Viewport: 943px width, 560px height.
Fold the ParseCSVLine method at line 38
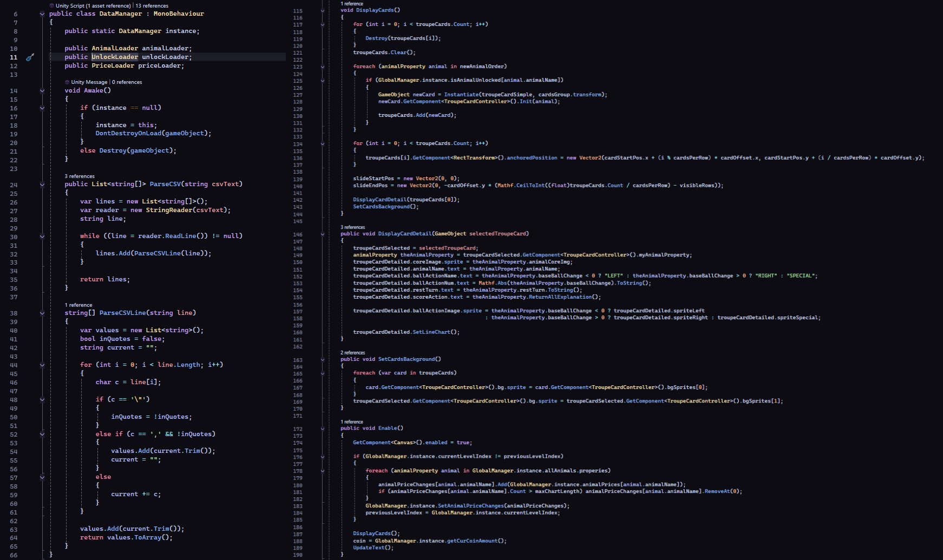42,313
